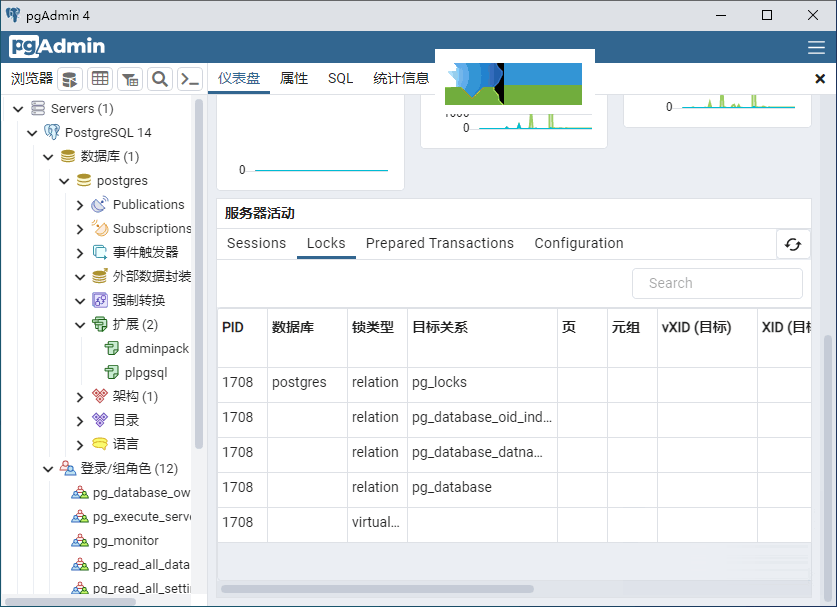Collapse the Servers (1) tree node
Viewport: 837px width, 607px height.
18,109
